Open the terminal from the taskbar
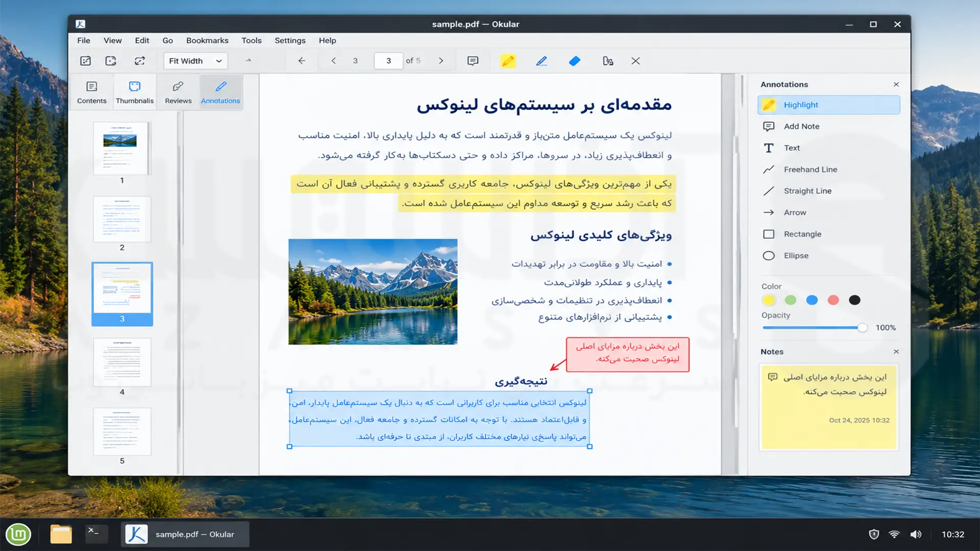 pyautogui.click(x=95, y=534)
